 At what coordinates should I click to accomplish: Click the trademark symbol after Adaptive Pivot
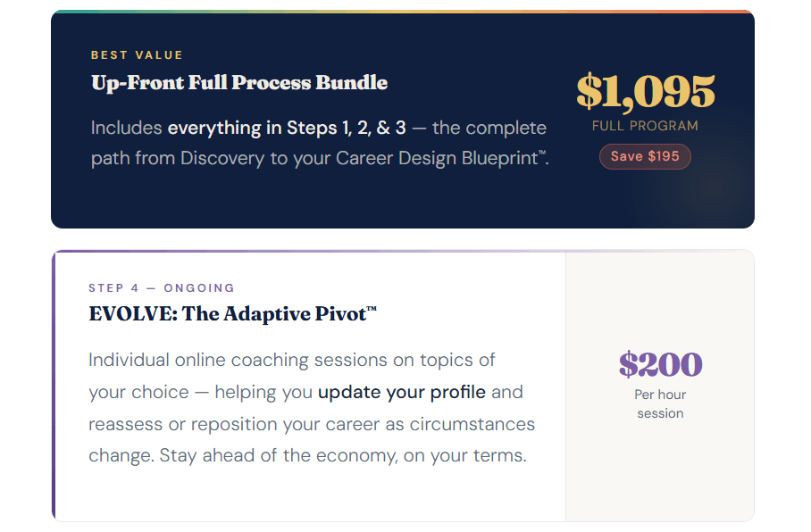tap(372, 310)
